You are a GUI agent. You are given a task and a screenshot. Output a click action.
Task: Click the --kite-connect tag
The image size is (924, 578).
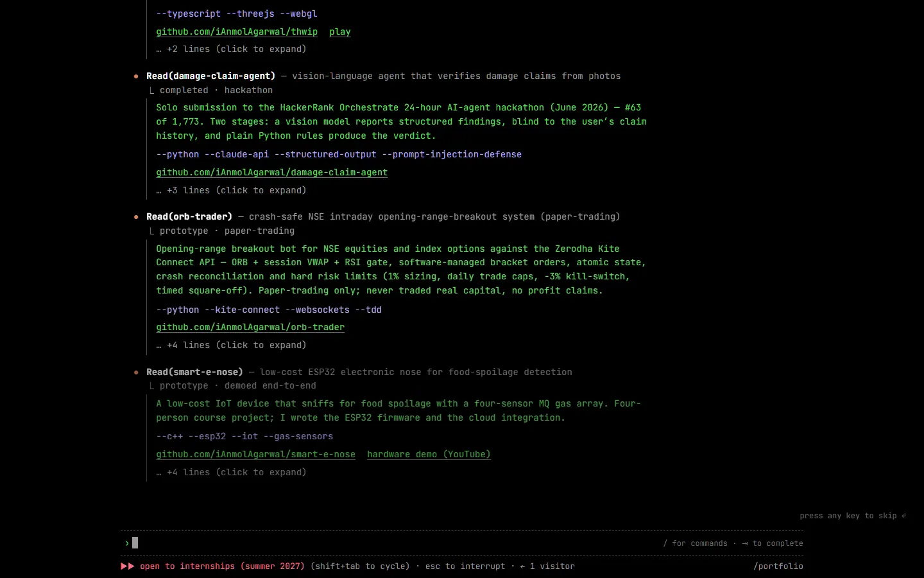pyautogui.click(x=242, y=310)
